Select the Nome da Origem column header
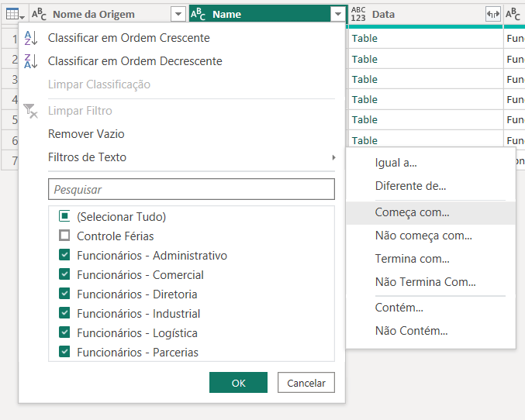 94,15
